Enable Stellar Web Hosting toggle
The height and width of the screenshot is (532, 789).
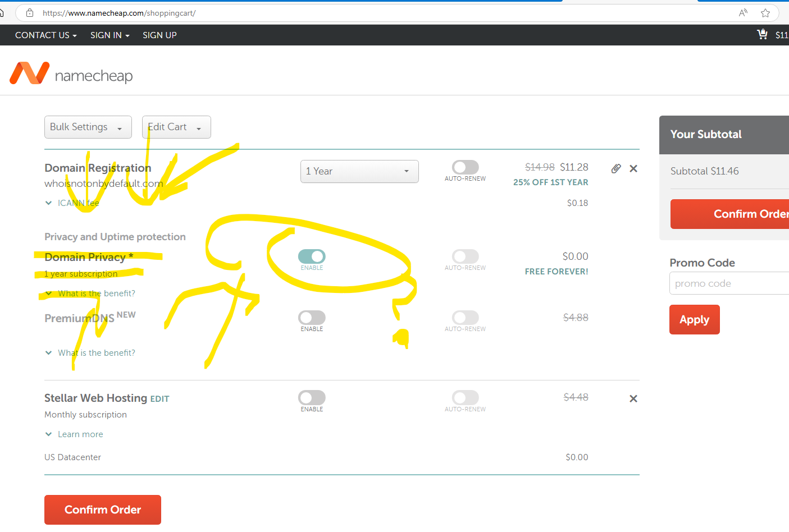(x=312, y=398)
